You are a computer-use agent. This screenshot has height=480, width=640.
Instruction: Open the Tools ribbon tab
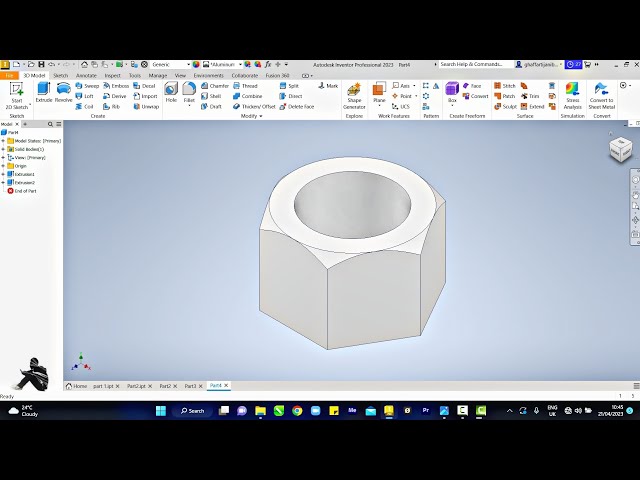click(x=135, y=76)
